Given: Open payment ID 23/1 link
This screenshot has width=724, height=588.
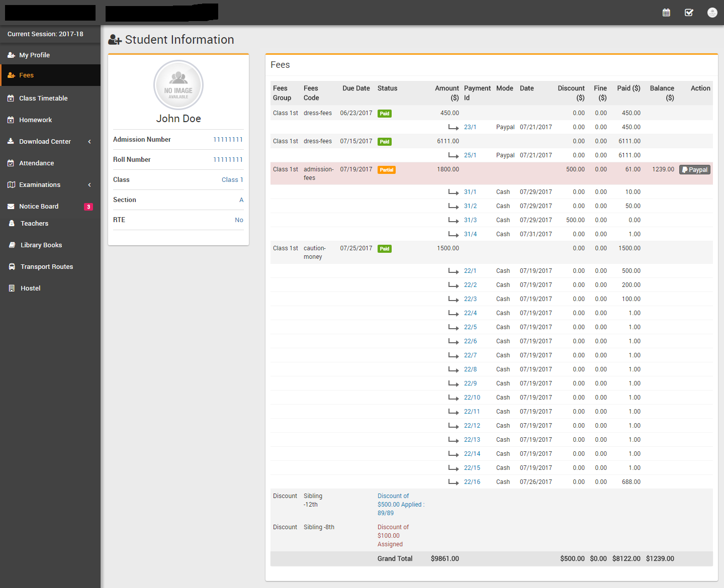Looking at the screenshot, I should click(470, 127).
